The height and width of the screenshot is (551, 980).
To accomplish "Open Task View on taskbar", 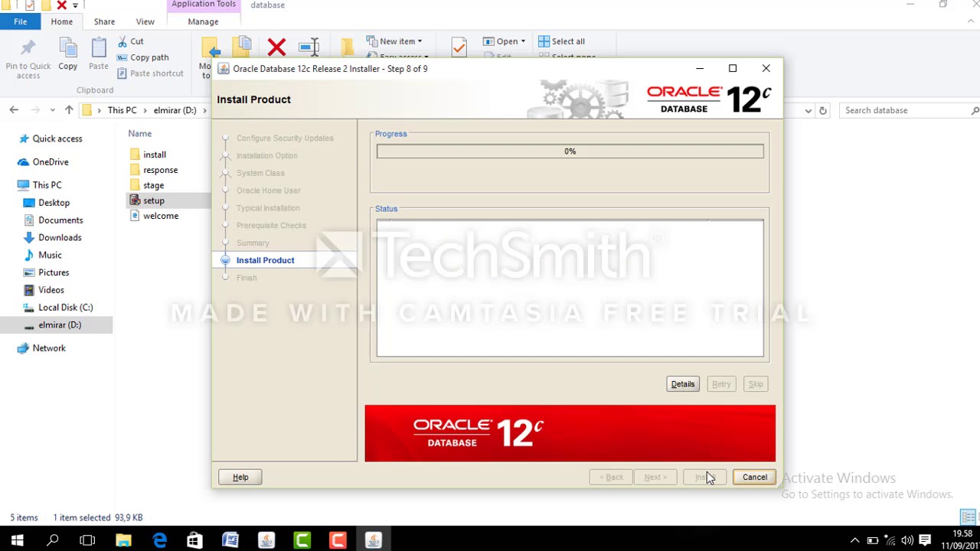I will tap(87, 540).
